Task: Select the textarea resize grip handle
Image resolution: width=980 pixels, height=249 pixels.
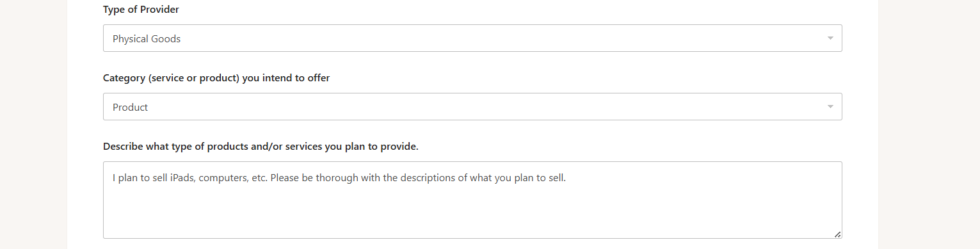Action: coord(837,234)
